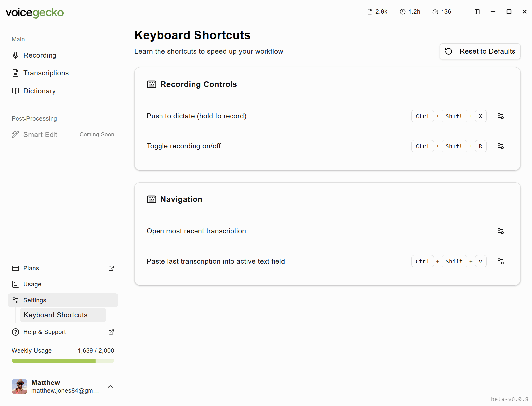Open Dictionary using the book icon

(16, 91)
